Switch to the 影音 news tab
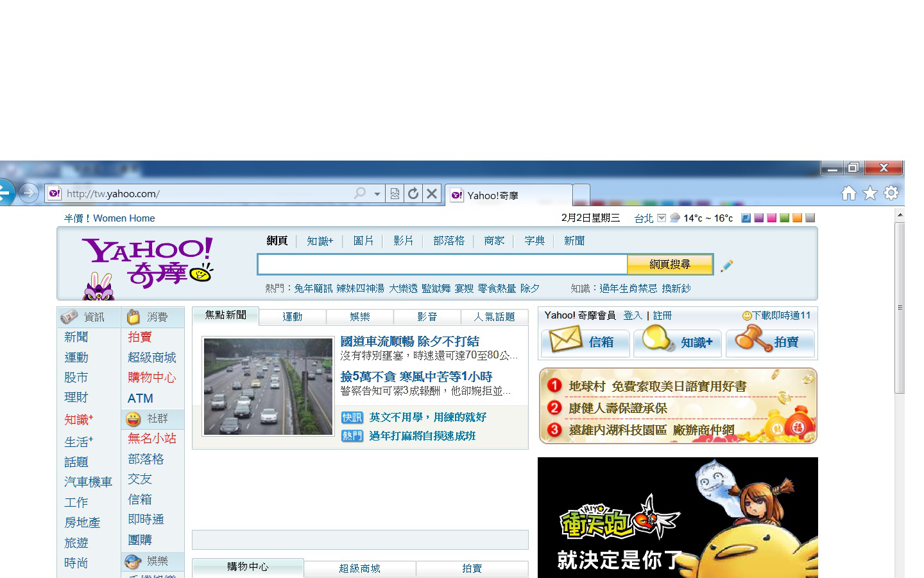924x578 pixels. (x=427, y=317)
